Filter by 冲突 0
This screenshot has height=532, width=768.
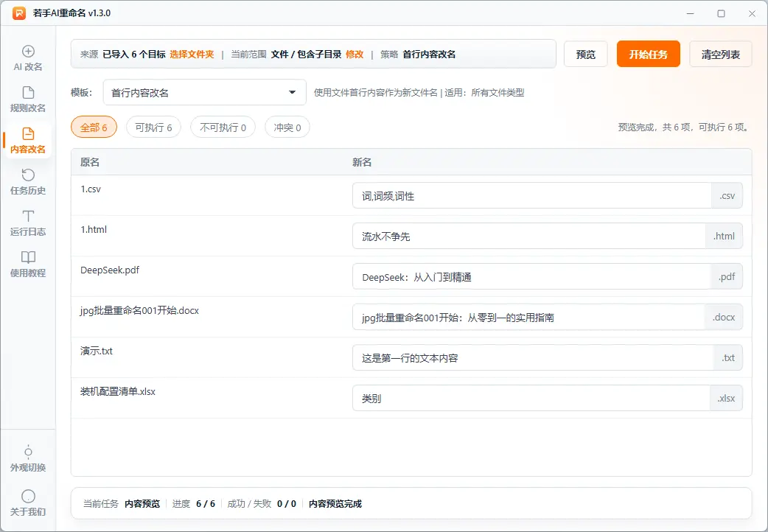(287, 127)
